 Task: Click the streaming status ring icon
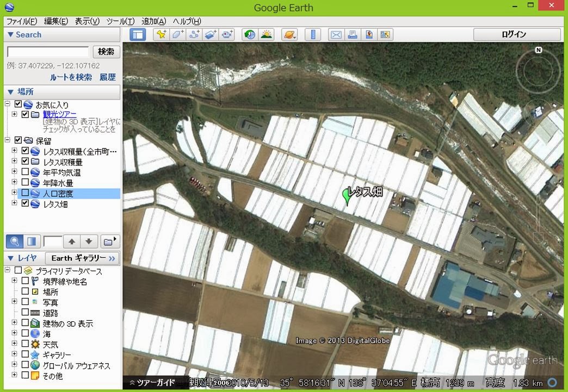point(552,382)
